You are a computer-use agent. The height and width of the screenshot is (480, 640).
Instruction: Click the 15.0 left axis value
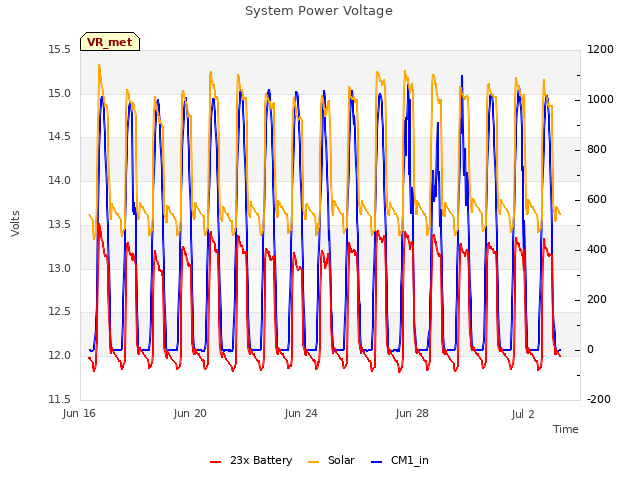(x=60, y=93)
